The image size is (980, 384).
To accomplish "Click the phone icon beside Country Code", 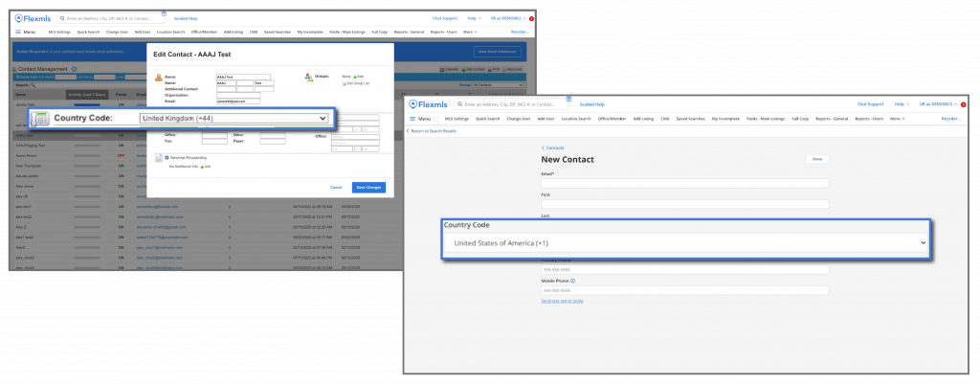I will point(39,119).
